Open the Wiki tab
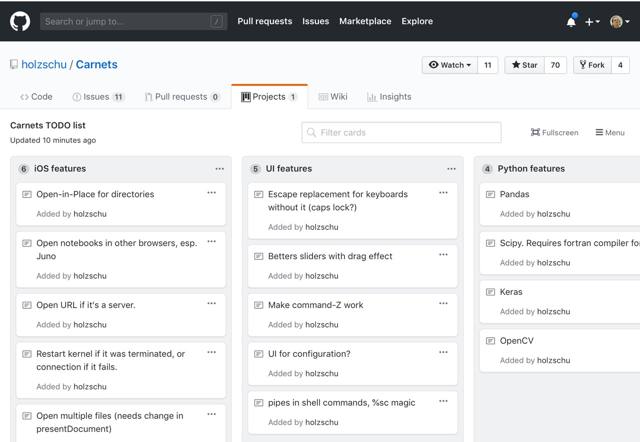The height and width of the screenshot is (442, 640). 332,97
